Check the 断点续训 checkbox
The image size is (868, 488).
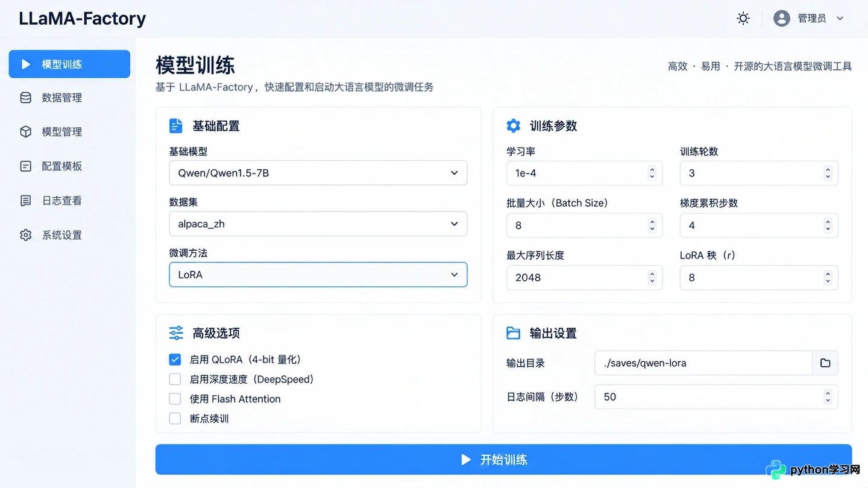coord(175,419)
